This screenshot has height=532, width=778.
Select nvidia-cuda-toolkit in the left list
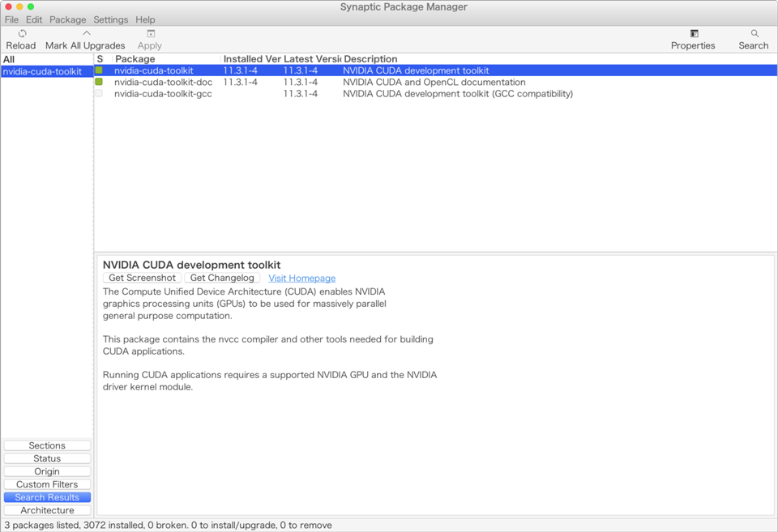[42, 71]
